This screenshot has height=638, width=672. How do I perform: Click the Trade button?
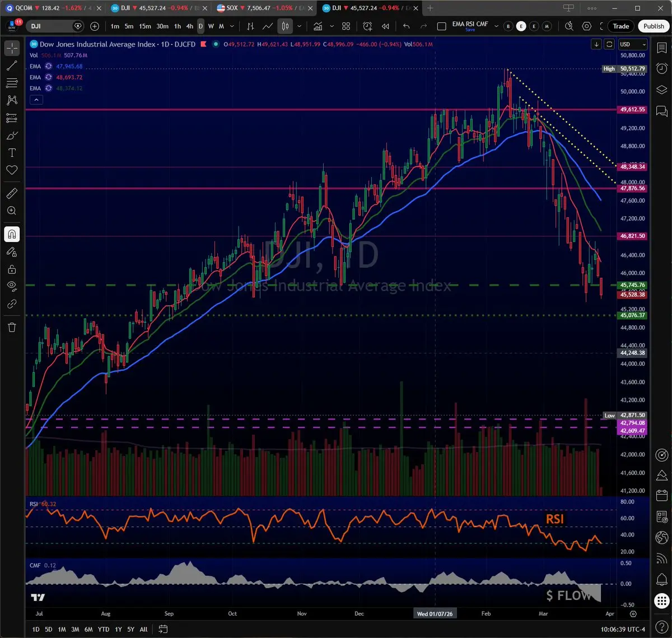coord(620,26)
